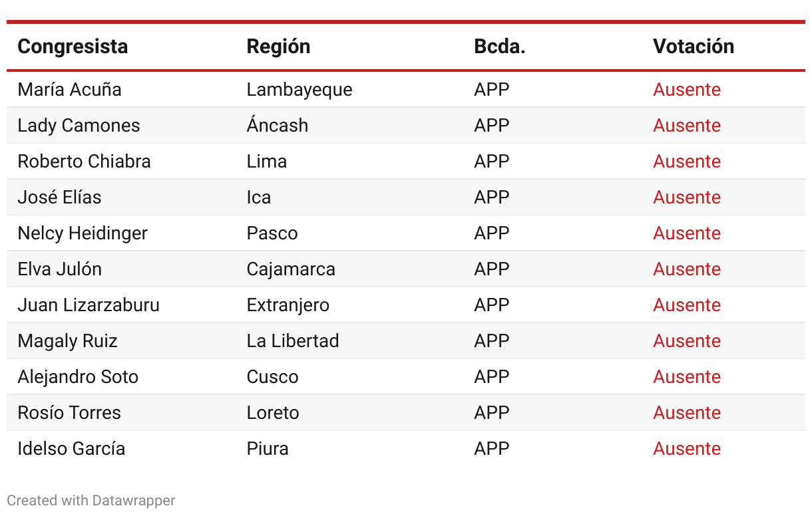
Task: Click the Roberto Chiabra name cell
Action: pos(84,162)
